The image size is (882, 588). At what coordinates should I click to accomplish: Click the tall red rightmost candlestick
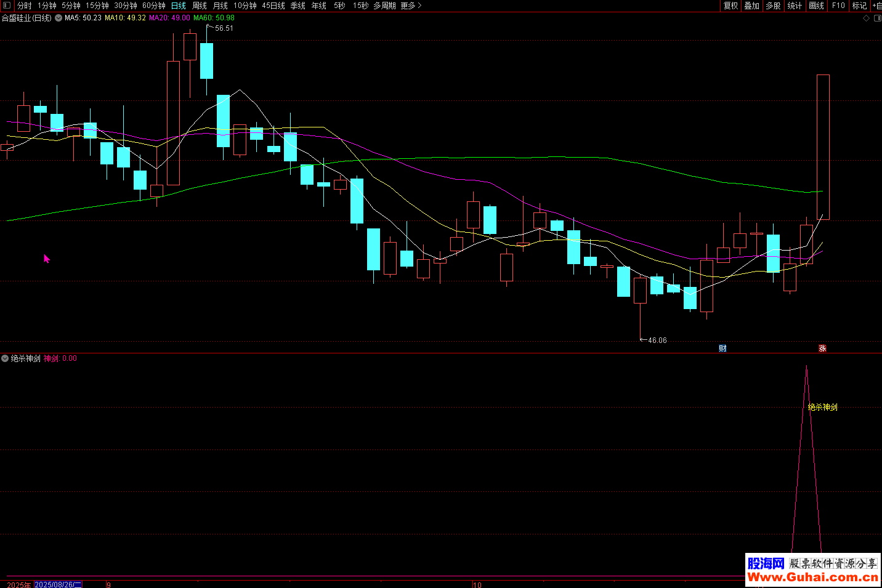click(x=823, y=147)
